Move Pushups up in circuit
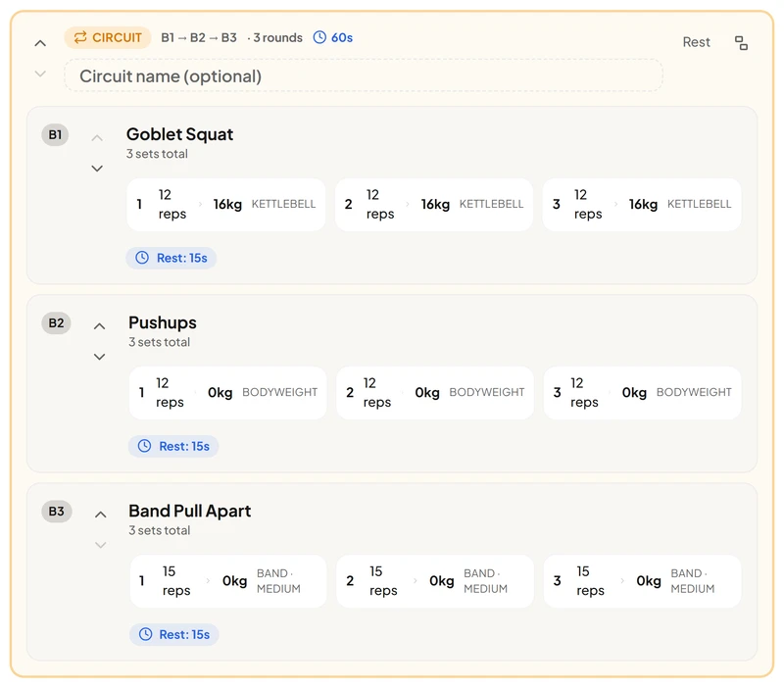 coord(100,326)
